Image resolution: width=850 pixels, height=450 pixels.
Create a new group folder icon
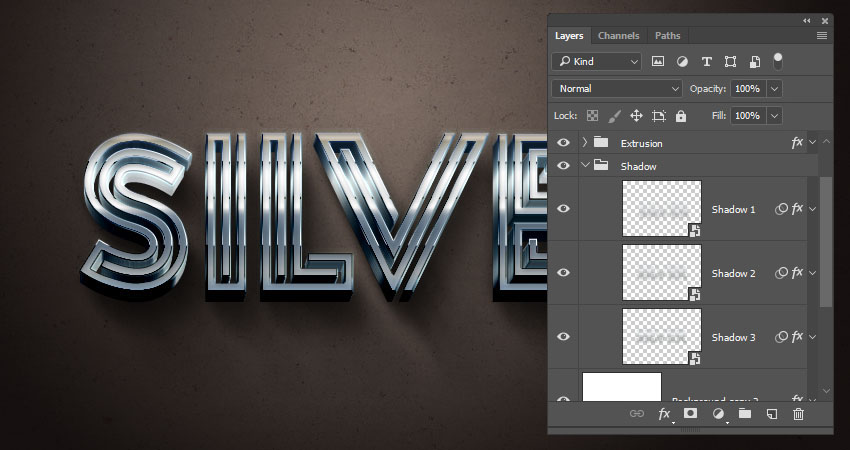745,413
